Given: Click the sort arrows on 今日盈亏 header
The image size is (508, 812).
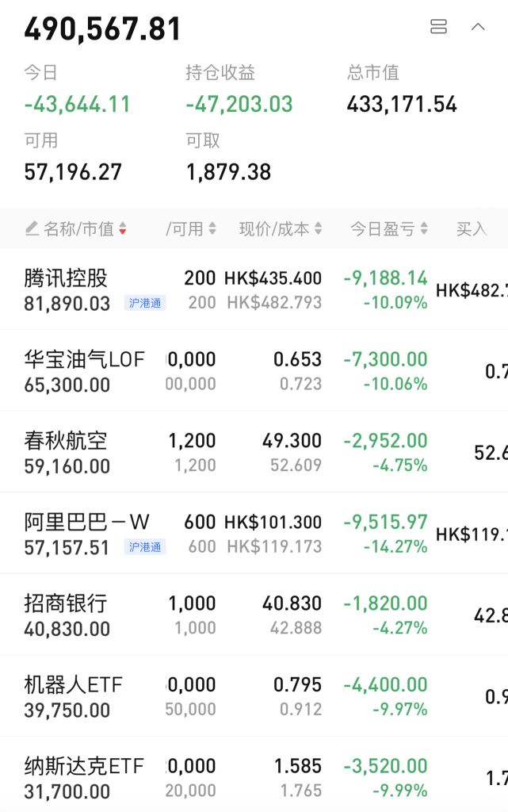Looking at the screenshot, I should [x=423, y=228].
